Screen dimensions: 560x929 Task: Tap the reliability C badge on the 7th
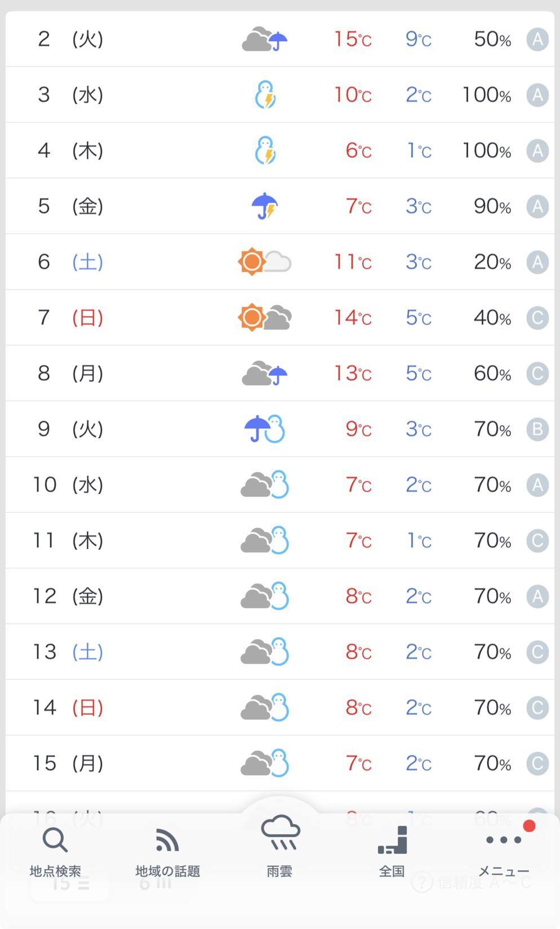[537, 318]
